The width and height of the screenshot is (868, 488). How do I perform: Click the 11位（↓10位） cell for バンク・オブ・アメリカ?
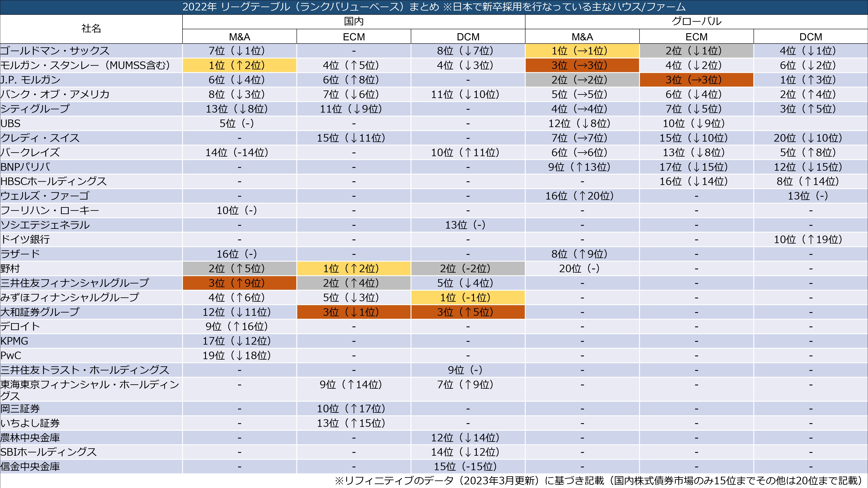[x=468, y=94]
